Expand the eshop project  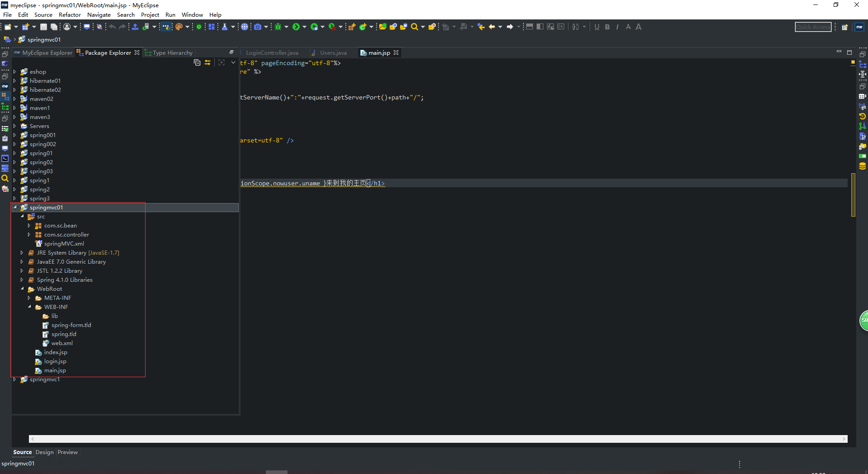(x=15, y=71)
